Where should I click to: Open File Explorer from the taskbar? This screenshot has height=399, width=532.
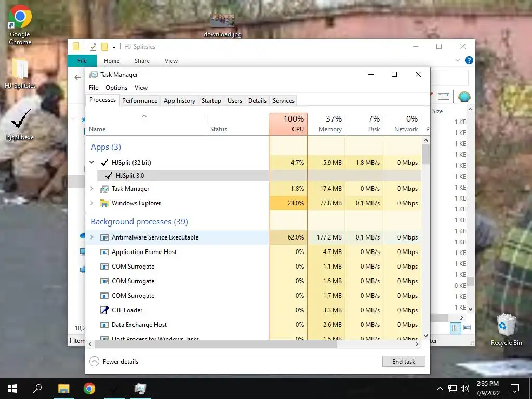click(x=63, y=389)
